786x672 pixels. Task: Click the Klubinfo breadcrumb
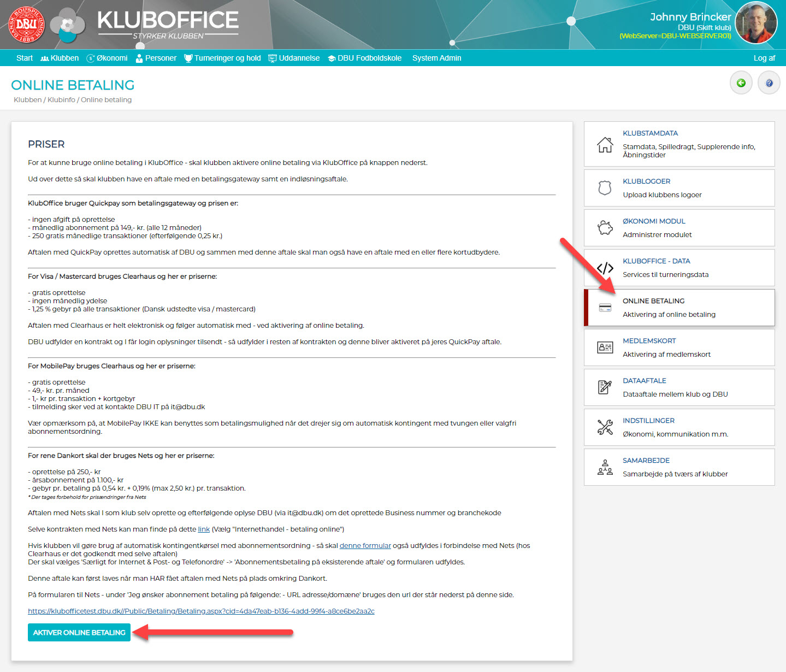61,99
